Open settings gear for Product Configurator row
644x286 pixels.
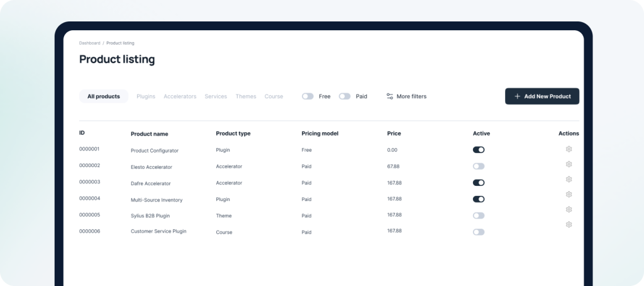tap(569, 149)
